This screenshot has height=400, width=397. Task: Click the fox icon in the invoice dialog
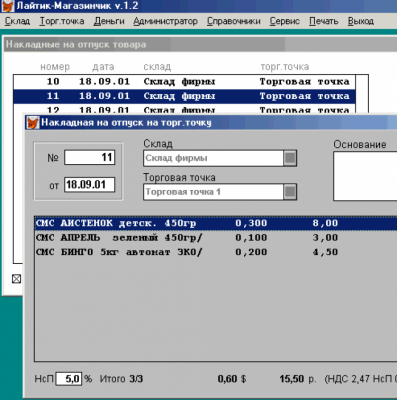pos(33,122)
